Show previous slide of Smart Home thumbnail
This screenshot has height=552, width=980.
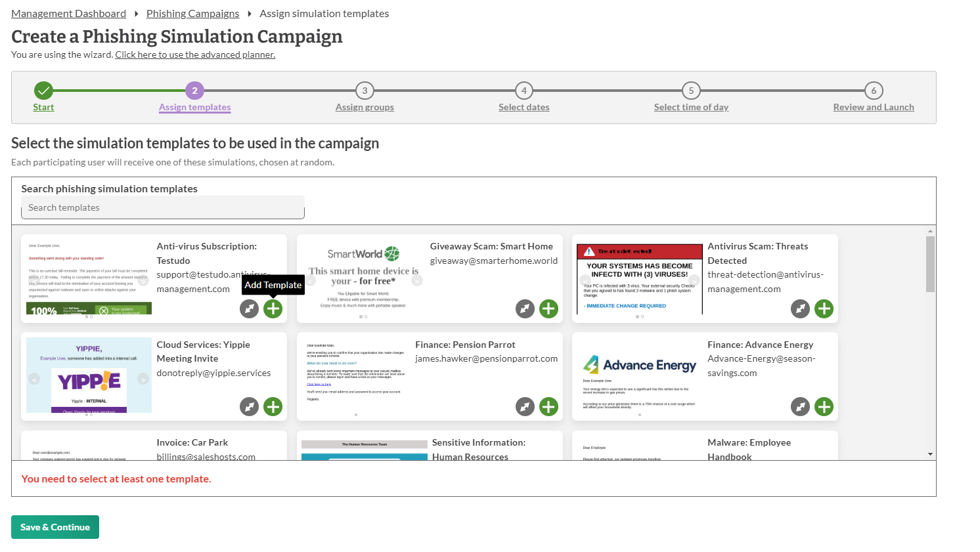click(311, 280)
